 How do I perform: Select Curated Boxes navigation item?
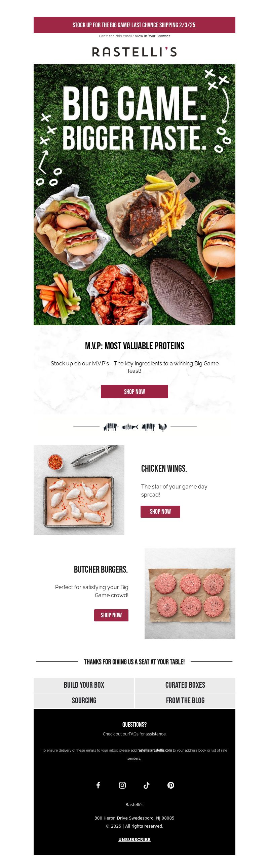pos(185,685)
